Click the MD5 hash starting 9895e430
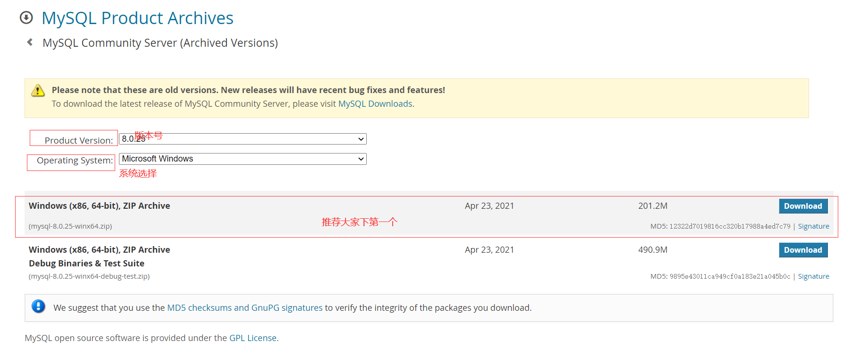 (x=730, y=276)
